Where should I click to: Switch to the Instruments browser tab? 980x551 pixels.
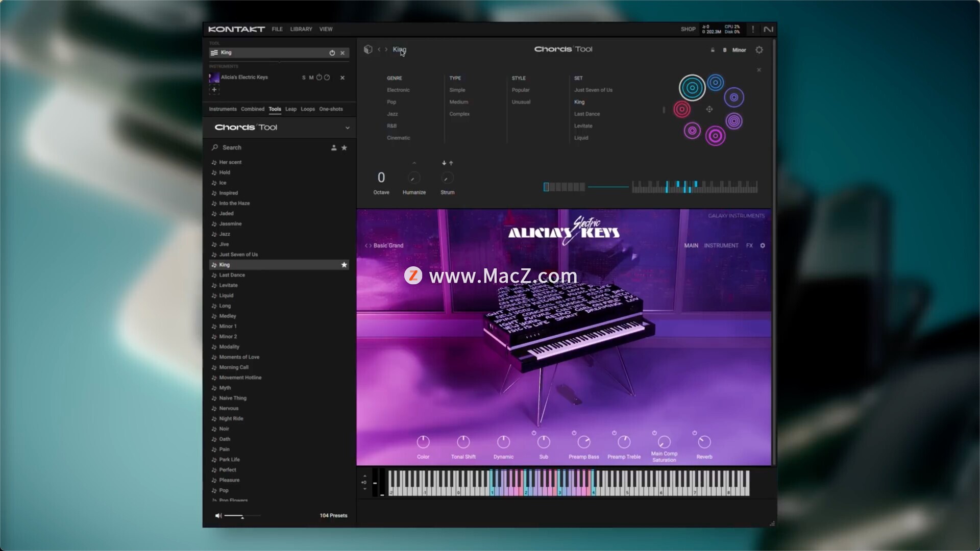(223, 109)
